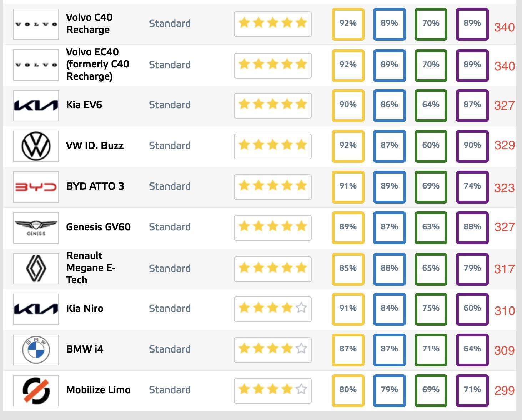Click the BYD ATTO 3 model name
522x420 pixels.
coord(95,186)
